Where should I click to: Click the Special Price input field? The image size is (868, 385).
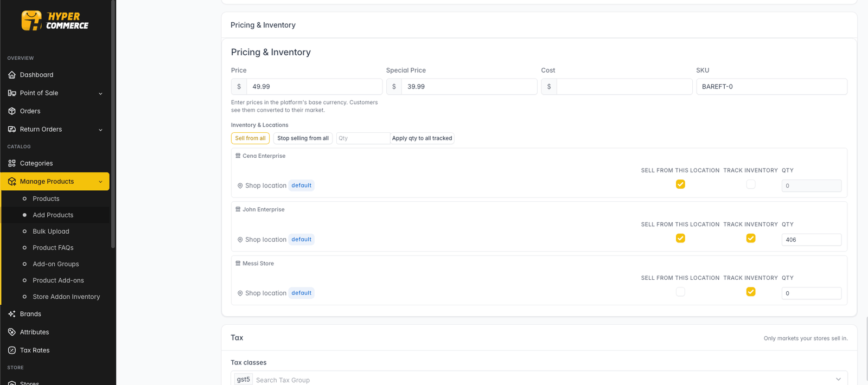point(469,87)
